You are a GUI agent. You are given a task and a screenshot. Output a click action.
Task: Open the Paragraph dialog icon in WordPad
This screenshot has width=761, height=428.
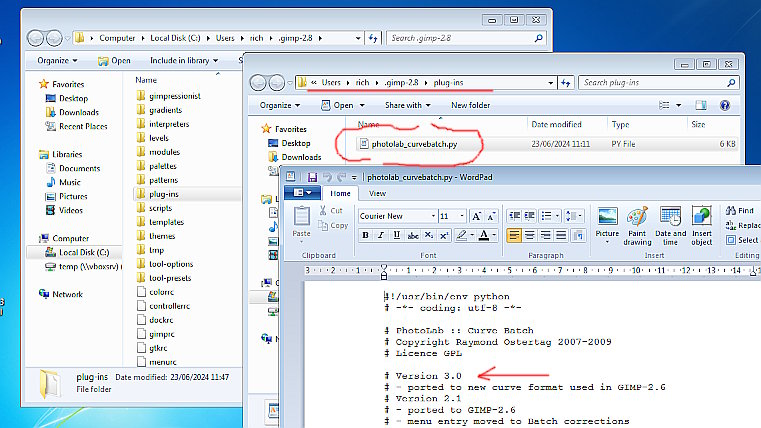578,235
